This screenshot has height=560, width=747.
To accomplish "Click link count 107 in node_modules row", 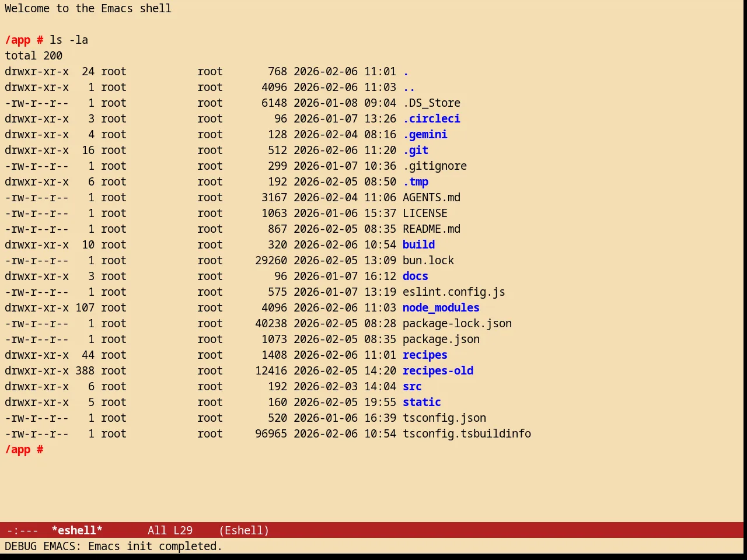I will click(85, 308).
